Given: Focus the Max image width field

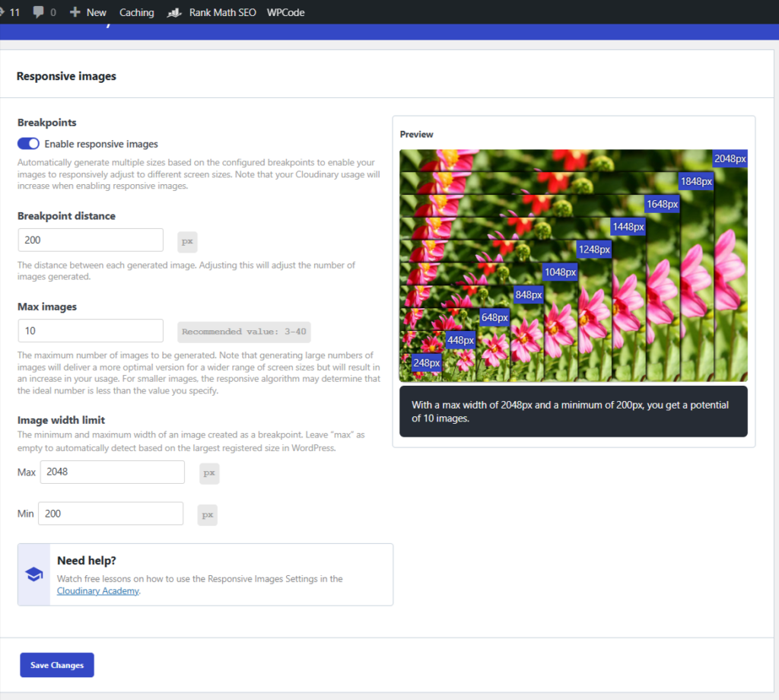Looking at the screenshot, I should pyautogui.click(x=113, y=472).
